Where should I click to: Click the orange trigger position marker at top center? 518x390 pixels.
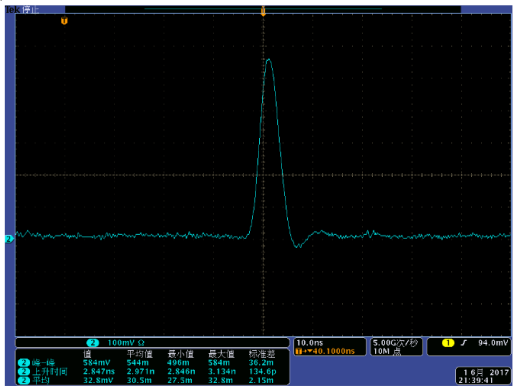point(263,11)
